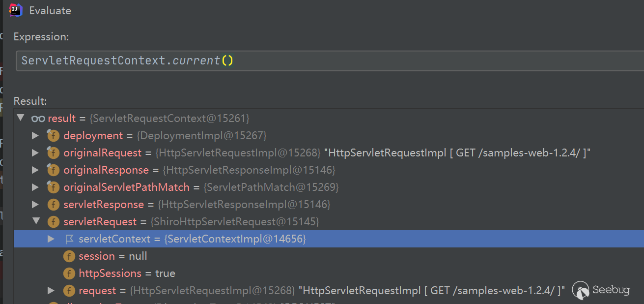644x304 pixels.
Task: Collapse the result root node
Action: pos(21,118)
